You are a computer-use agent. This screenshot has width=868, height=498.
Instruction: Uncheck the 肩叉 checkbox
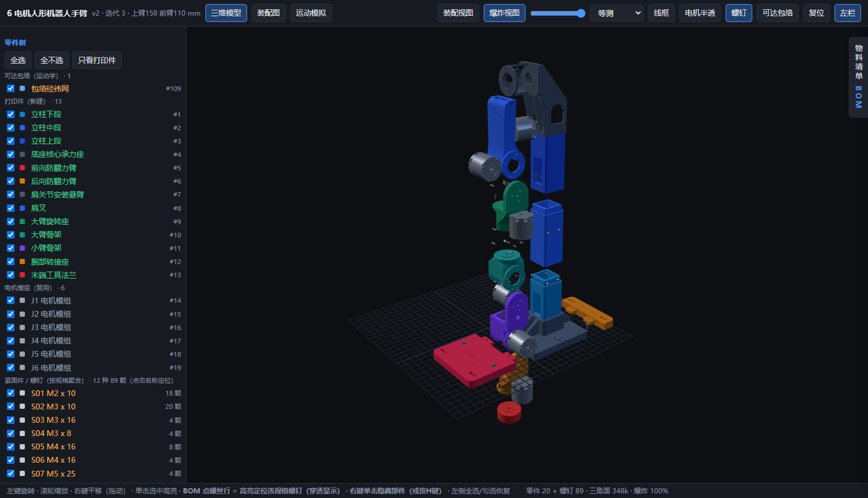click(x=10, y=208)
